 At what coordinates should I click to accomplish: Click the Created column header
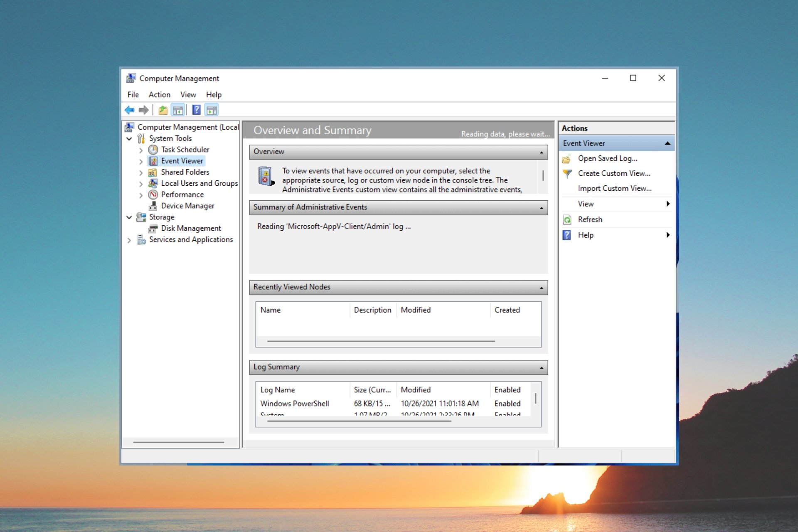515,310
